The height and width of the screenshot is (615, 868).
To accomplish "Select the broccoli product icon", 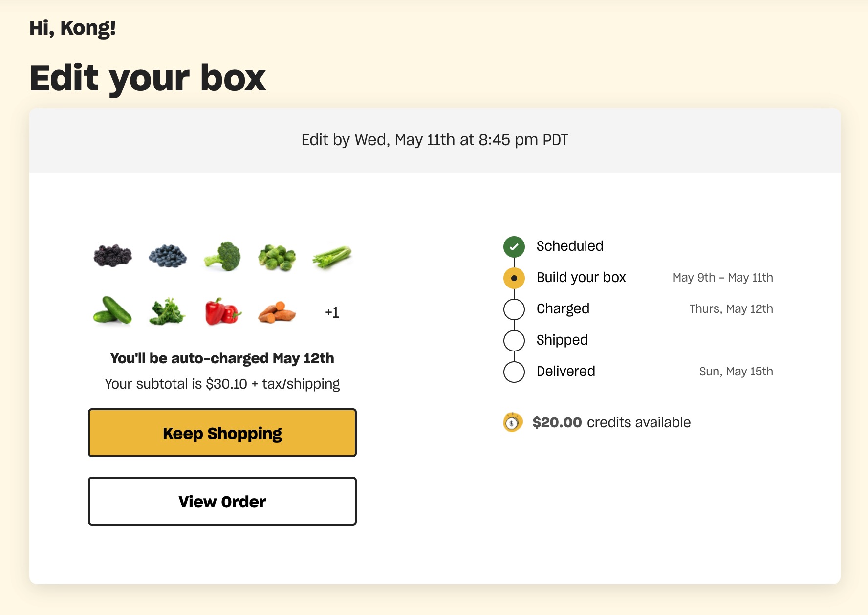I will pyautogui.click(x=223, y=256).
